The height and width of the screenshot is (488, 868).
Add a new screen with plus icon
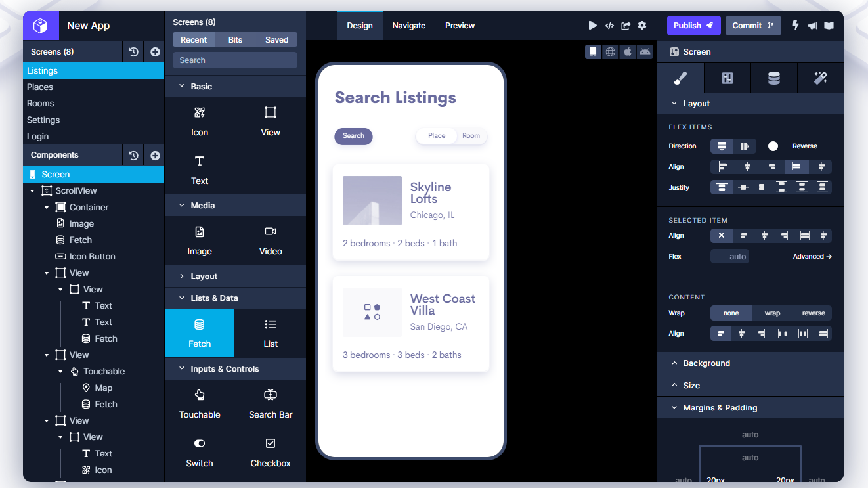155,52
